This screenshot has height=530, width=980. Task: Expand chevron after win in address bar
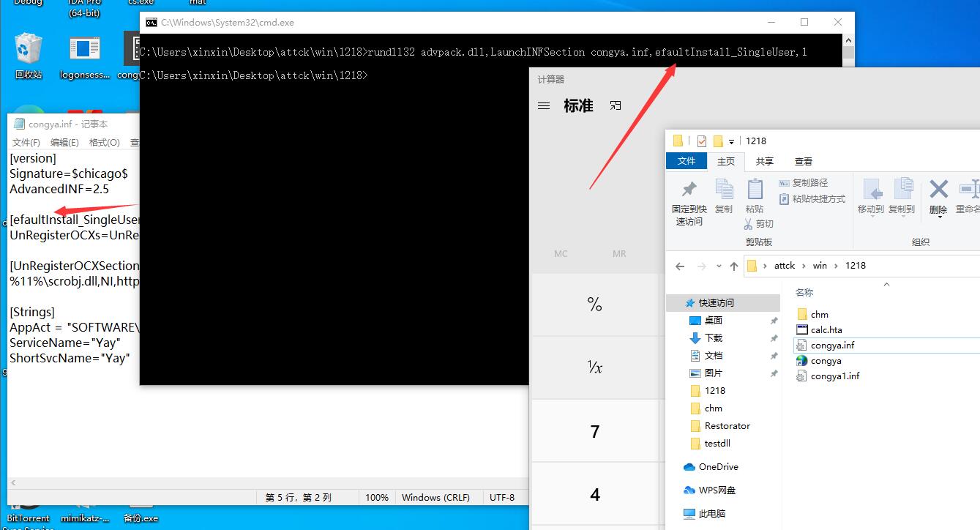pos(836,266)
